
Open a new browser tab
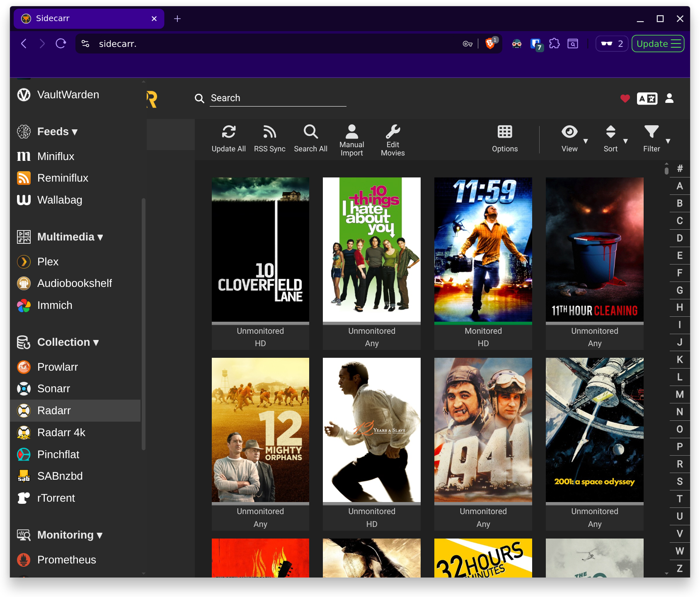tap(177, 19)
